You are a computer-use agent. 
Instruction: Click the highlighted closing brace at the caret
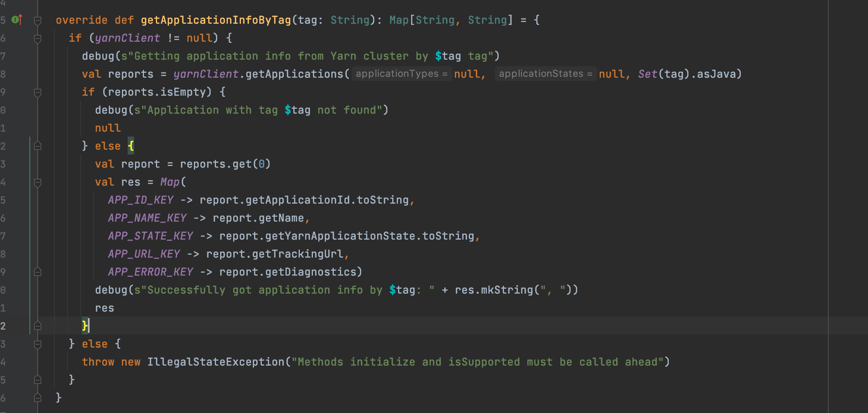coord(85,326)
